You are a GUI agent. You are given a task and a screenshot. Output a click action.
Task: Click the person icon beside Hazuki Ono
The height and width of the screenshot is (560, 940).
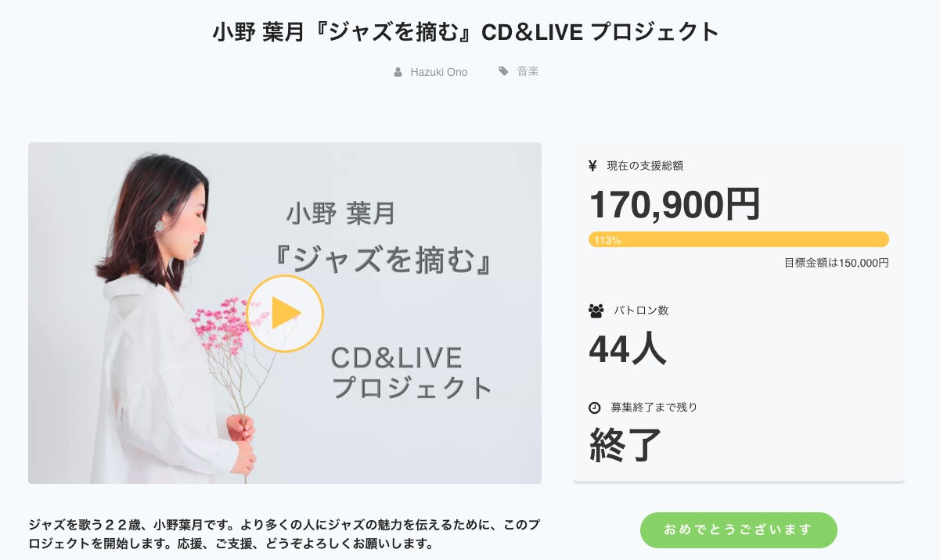[398, 72]
